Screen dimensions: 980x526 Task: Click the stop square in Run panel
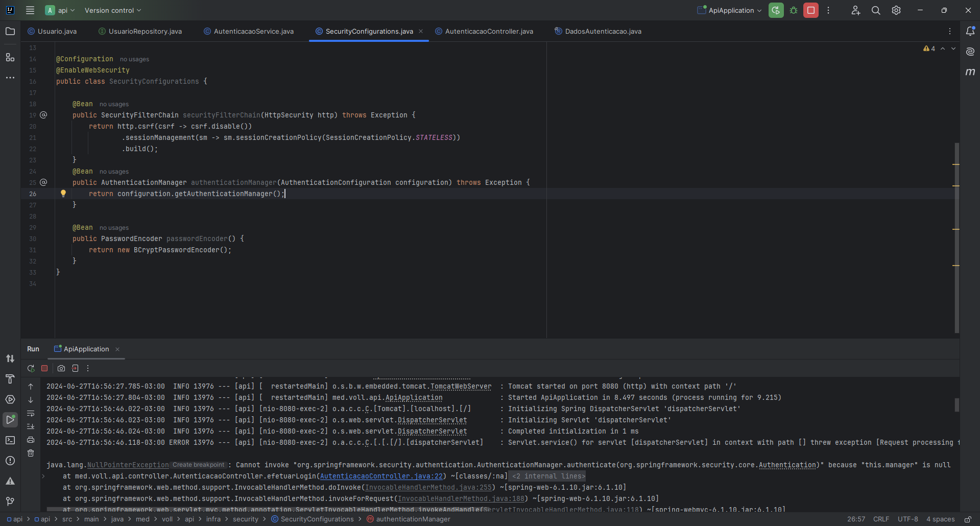pyautogui.click(x=44, y=368)
